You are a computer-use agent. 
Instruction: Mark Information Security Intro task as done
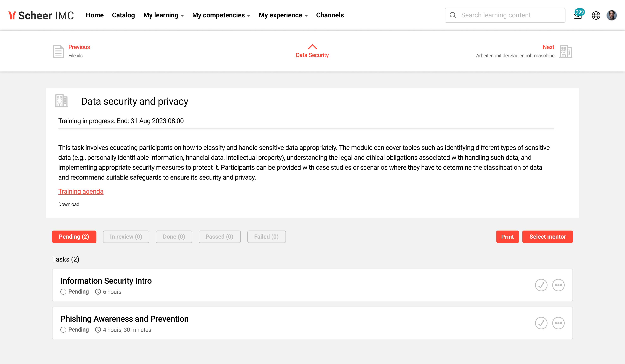[541, 285]
